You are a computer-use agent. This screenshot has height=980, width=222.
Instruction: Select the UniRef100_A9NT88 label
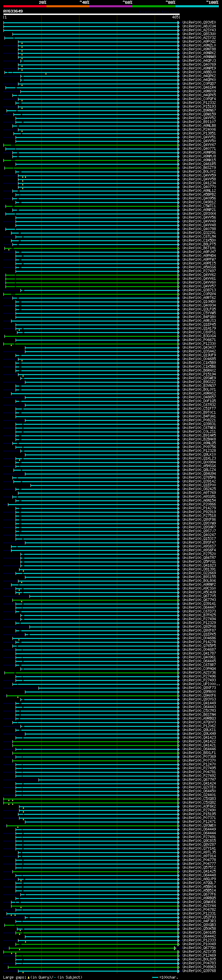coord(199,49)
